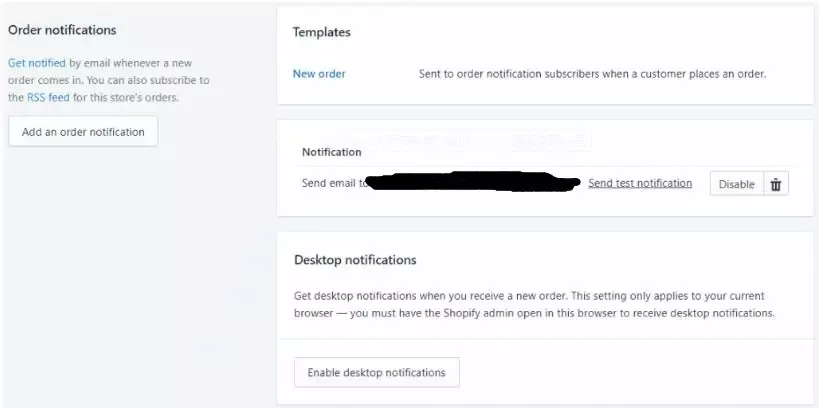Send a test notification
The image size is (819, 408).
tap(640, 183)
